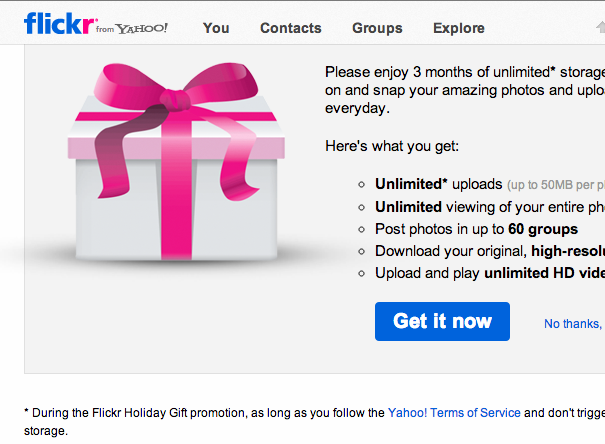The width and height of the screenshot is (605, 444).
Task: Open the Contacts menu
Action: click(x=291, y=28)
